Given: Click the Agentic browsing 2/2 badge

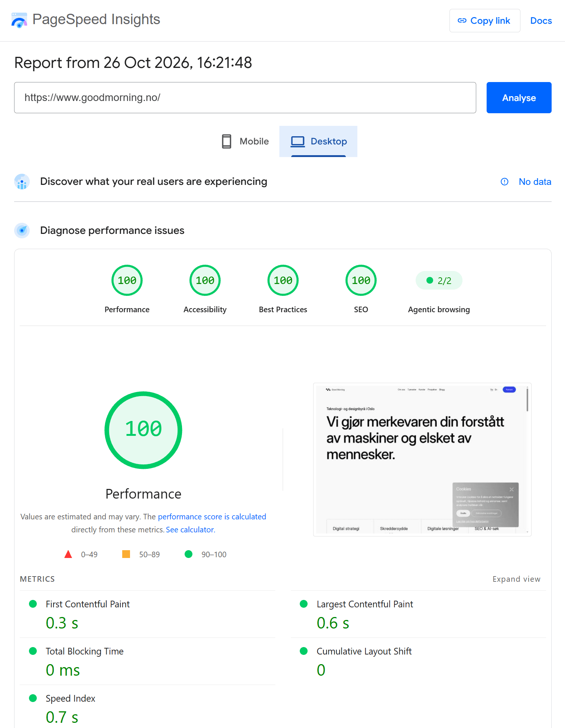Looking at the screenshot, I should pos(439,280).
